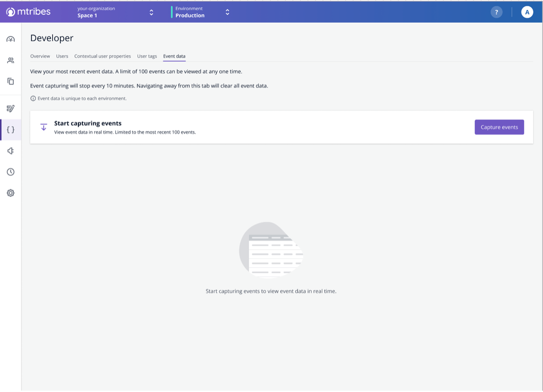Switch to Contextual user properties tab
Image resolution: width=543 pixels, height=392 pixels.
point(103,56)
